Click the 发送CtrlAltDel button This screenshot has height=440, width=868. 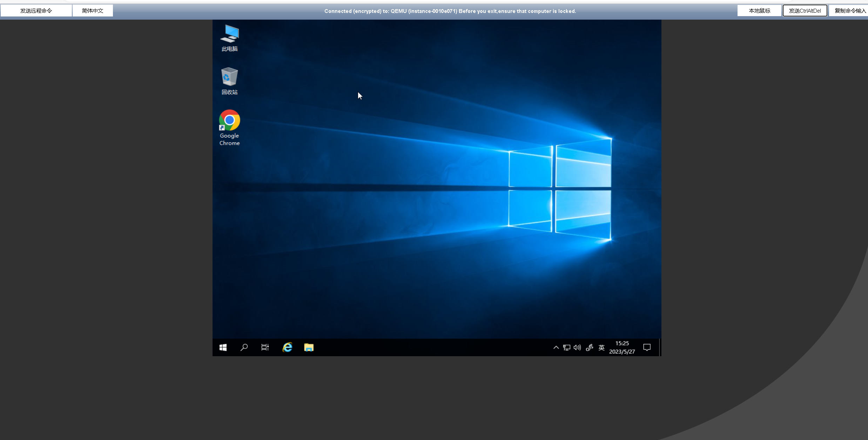point(805,11)
